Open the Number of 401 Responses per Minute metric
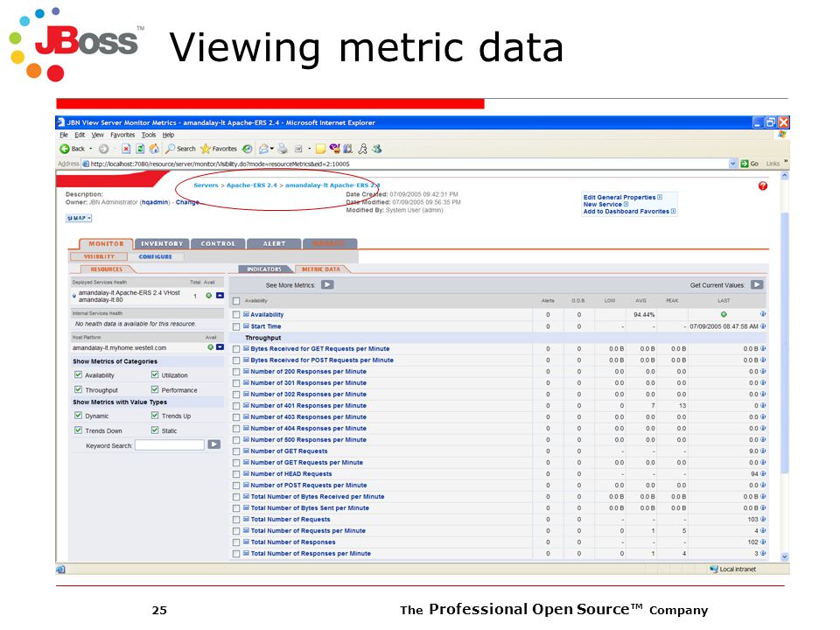840x630 pixels. pos(309,405)
